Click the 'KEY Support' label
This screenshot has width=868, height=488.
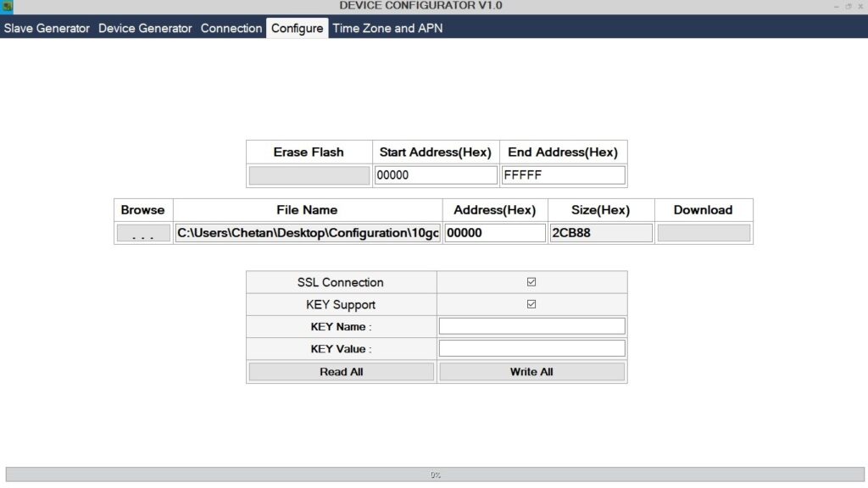click(x=341, y=304)
